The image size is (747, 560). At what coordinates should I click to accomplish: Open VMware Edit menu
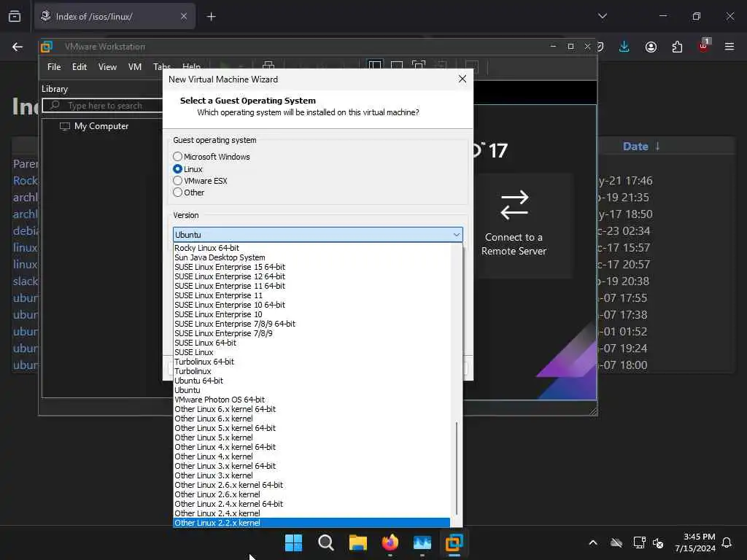click(x=79, y=67)
